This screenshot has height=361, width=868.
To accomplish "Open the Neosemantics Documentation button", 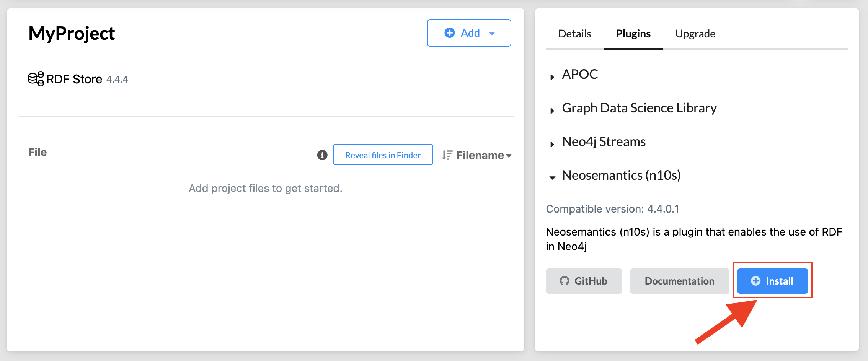I will click(x=679, y=281).
